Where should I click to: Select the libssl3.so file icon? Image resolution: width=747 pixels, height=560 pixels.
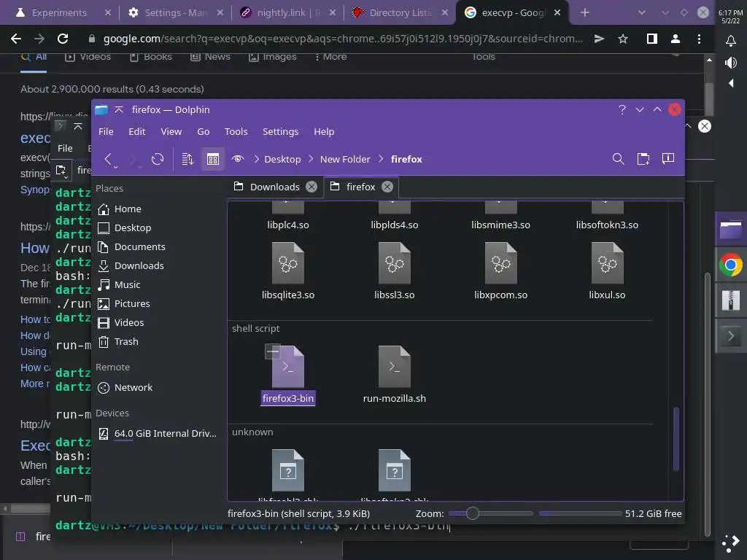pyautogui.click(x=395, y=263)
